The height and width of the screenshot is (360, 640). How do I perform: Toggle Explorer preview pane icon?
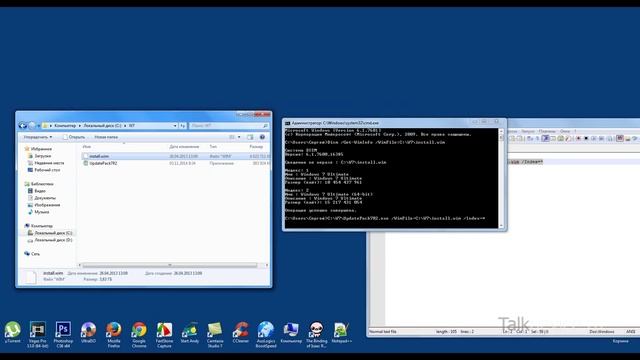tap(250, 137)
